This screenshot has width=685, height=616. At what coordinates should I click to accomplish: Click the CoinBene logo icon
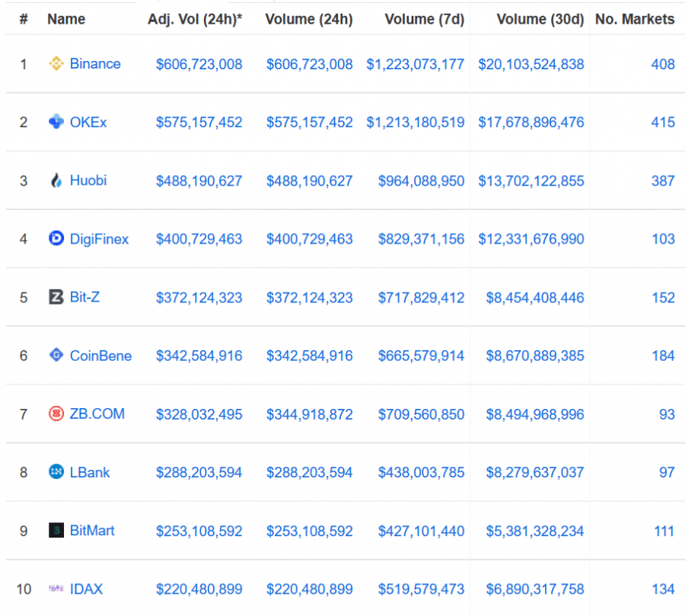pyautogui.click(x=56, y=355)
